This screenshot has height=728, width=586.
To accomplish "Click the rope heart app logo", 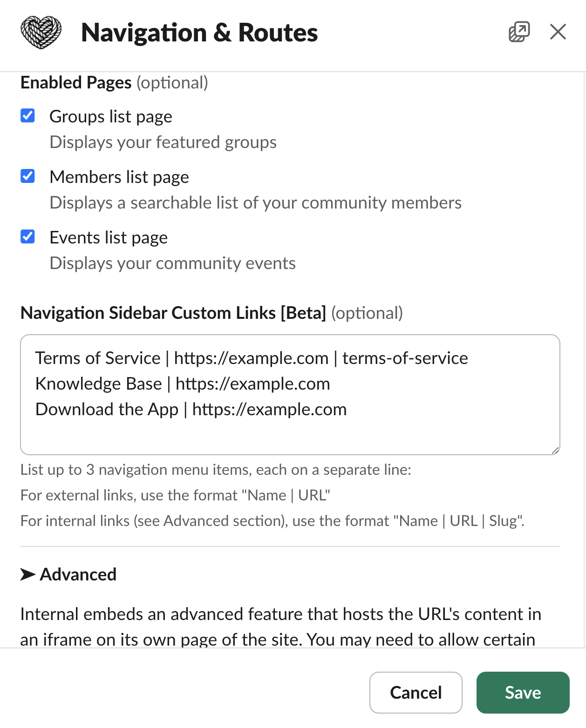I will (41, 32).
